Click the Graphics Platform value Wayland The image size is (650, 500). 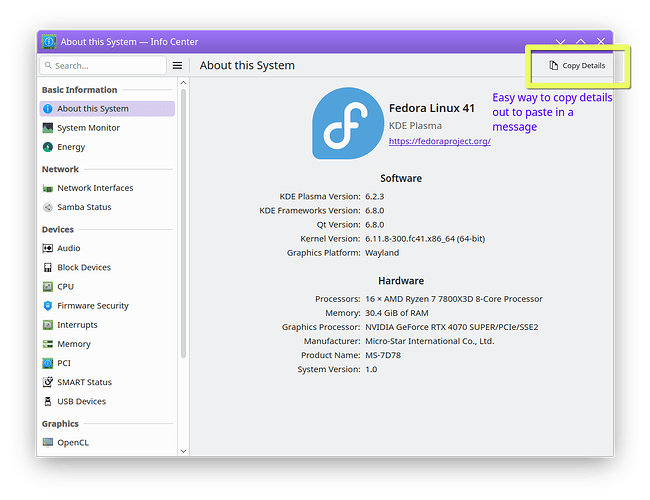(382, 253)
